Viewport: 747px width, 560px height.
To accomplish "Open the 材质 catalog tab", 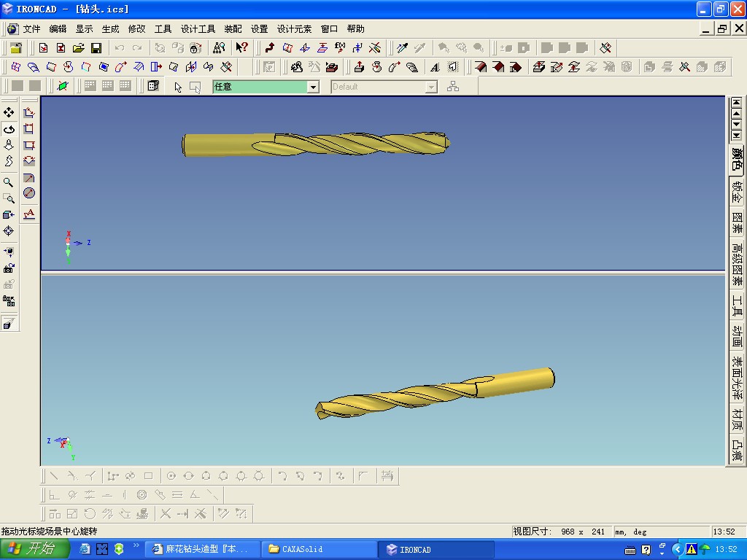I will pyautogui.click(x=737, y=419).
